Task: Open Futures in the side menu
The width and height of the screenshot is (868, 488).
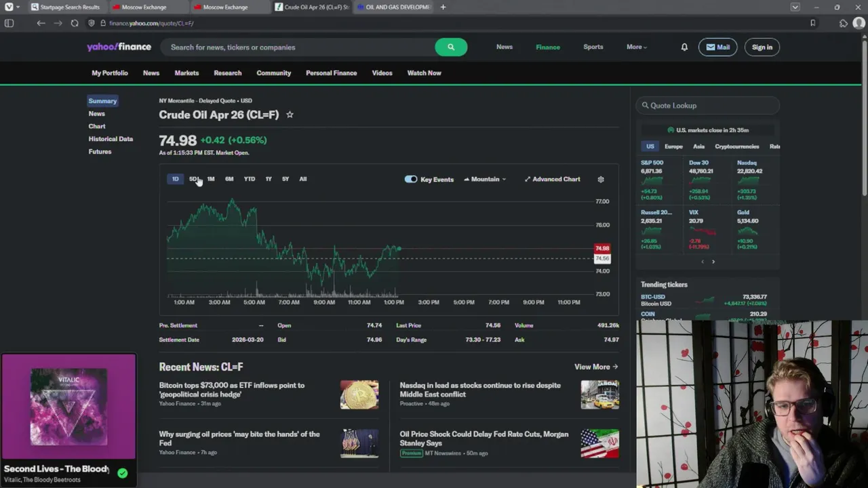Action: point(100,152)
